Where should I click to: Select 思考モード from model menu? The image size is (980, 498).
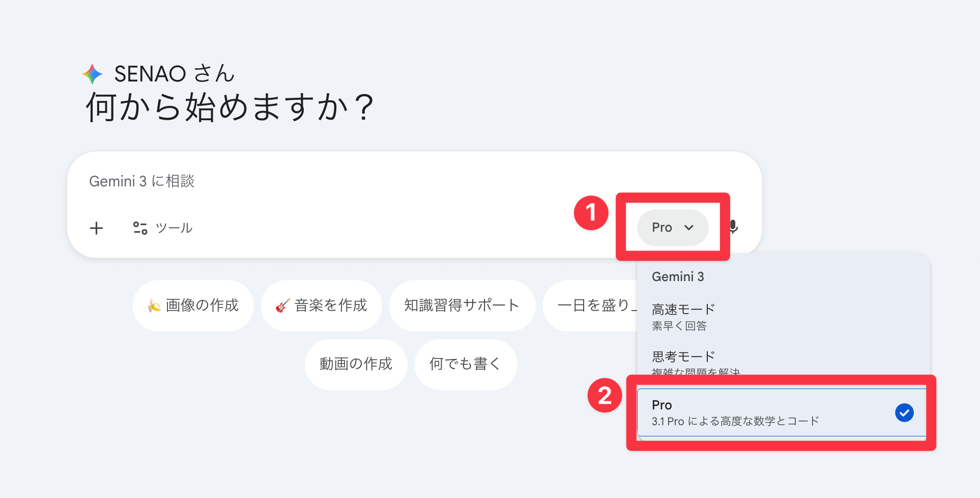coord(683,361)
